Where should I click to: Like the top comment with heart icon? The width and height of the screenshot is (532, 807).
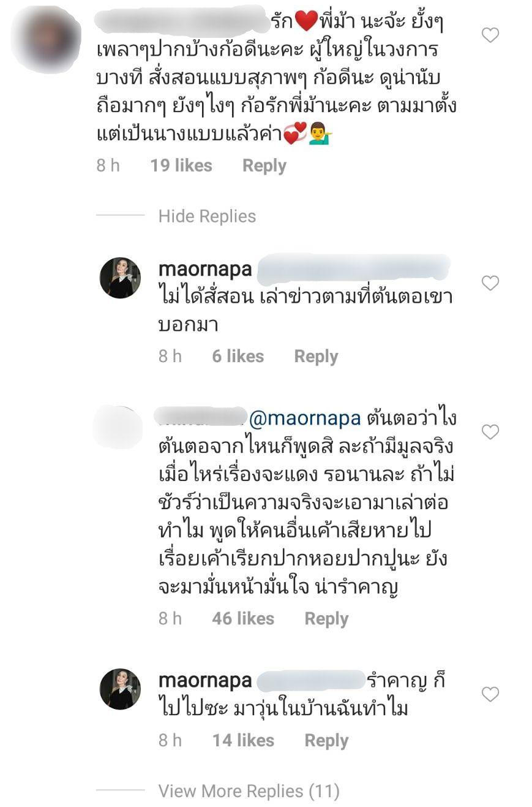(490, 36)
